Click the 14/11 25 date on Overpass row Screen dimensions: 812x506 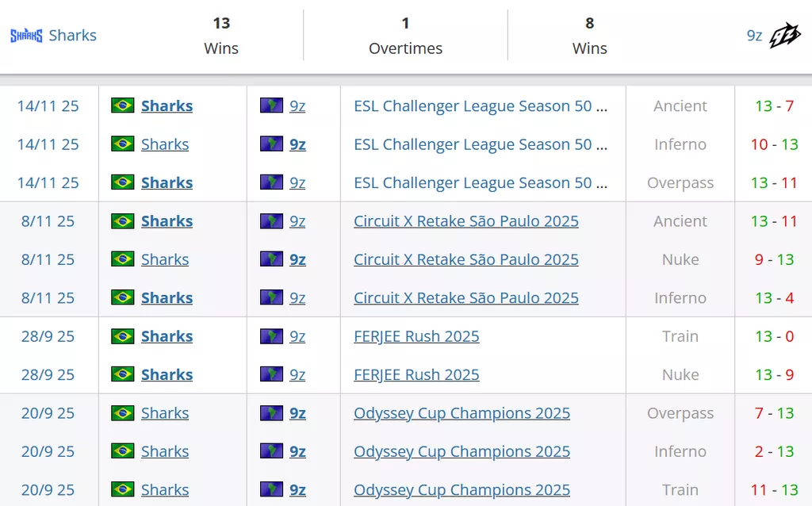pos(48,182)
